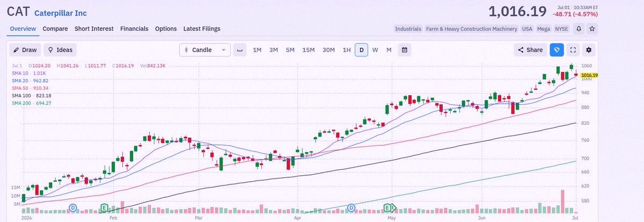Open the Latest Filings tab
This screenshot has height=222, width=644.
tap(202, 28)
